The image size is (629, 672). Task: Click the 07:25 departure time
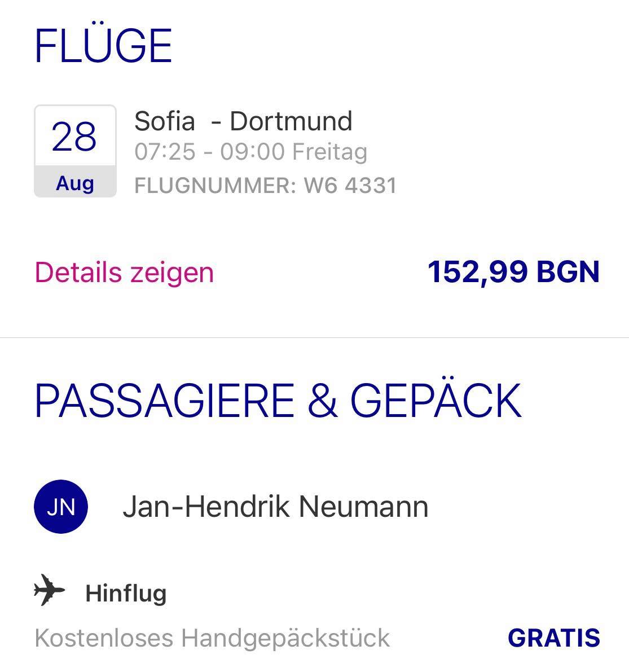tap(165, 152)
